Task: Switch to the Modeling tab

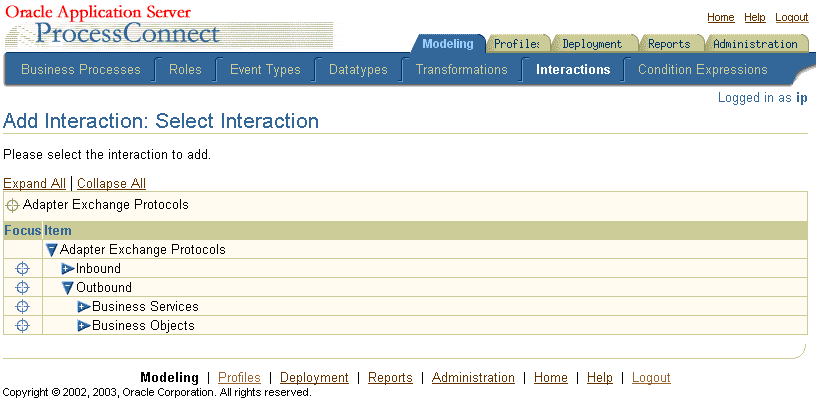Action: [x=448, y=44]
